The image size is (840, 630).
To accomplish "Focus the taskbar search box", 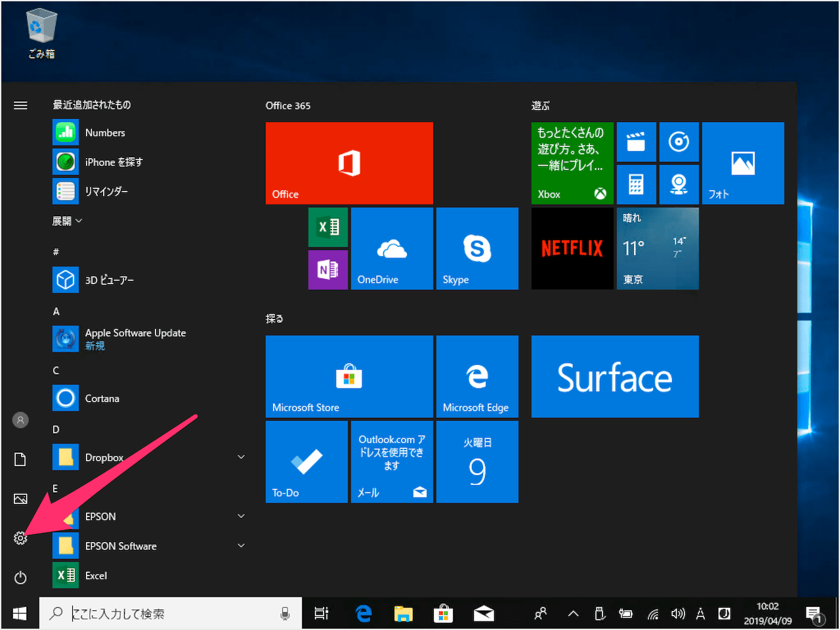I will pos(171,614).
